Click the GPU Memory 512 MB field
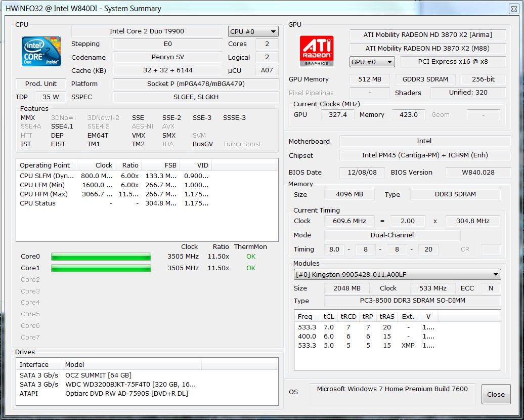Image resolution: width=524 pixels, height=420 pixels. point(370,79)
